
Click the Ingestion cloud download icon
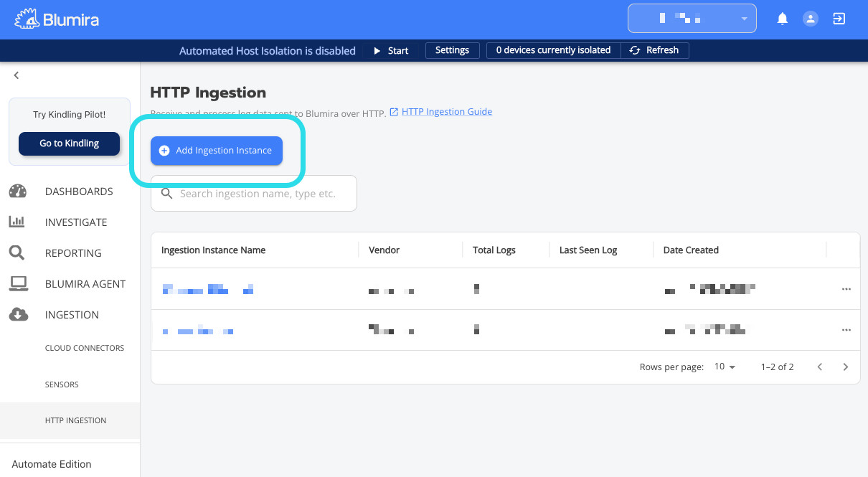[x=18, y=315]
